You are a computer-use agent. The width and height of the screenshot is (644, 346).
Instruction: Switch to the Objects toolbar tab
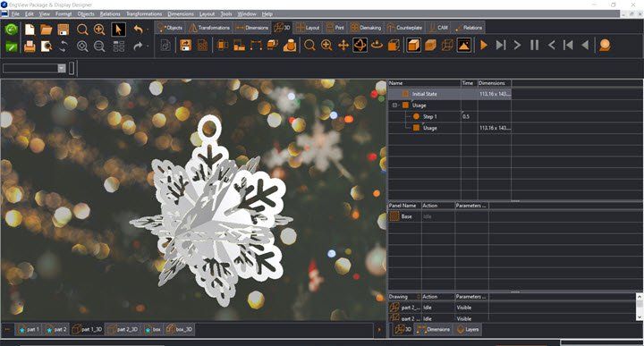[x=170, y=28]
